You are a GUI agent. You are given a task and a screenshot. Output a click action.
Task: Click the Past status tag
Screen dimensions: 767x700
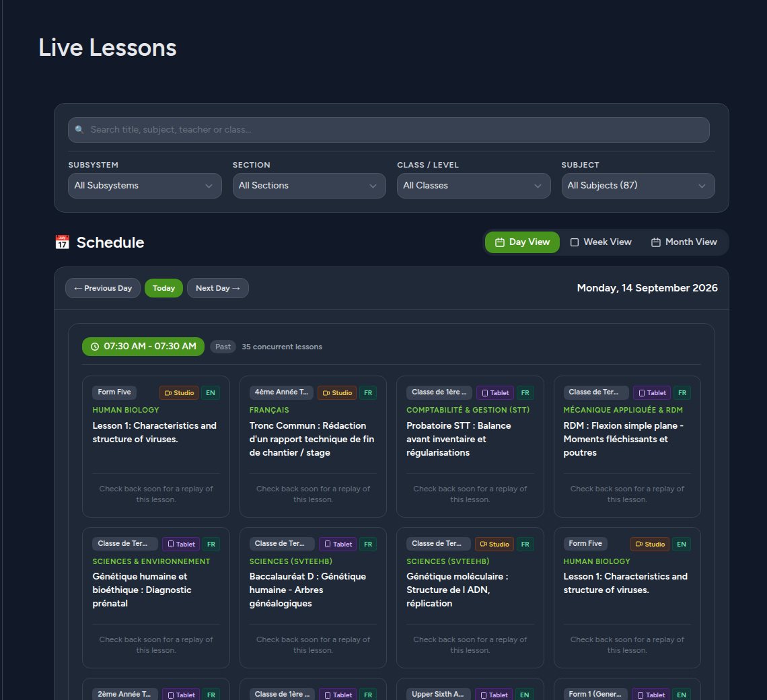[223, 347]
